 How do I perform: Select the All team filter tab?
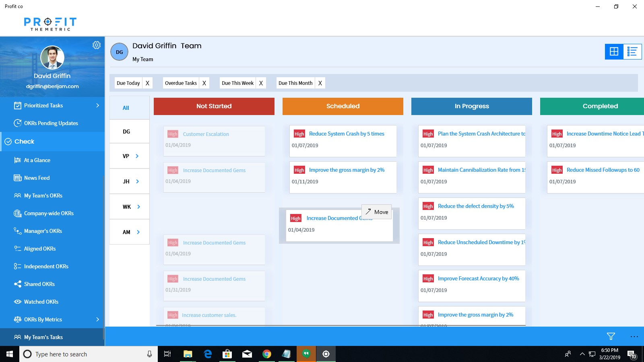click(x=130, y=108)
